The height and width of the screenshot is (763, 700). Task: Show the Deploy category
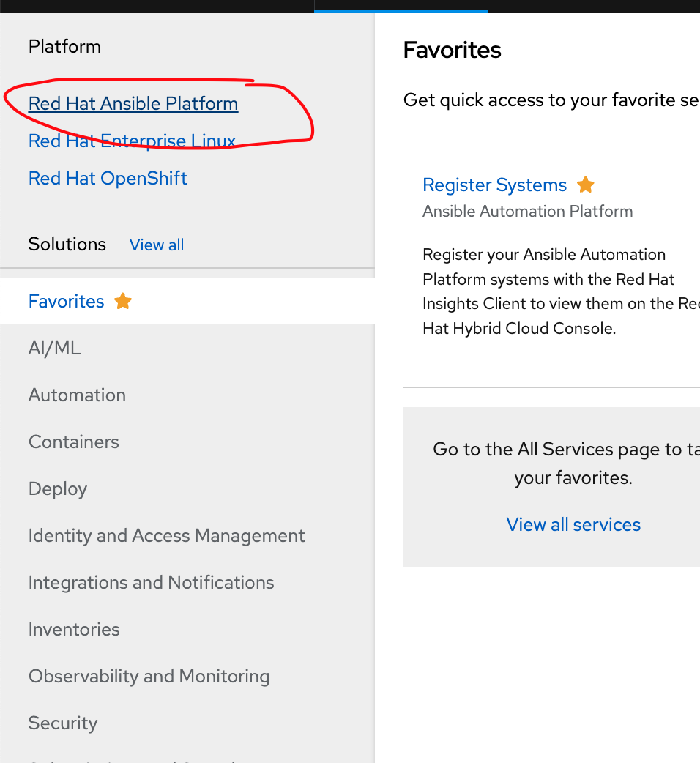[x=58, y=488]
